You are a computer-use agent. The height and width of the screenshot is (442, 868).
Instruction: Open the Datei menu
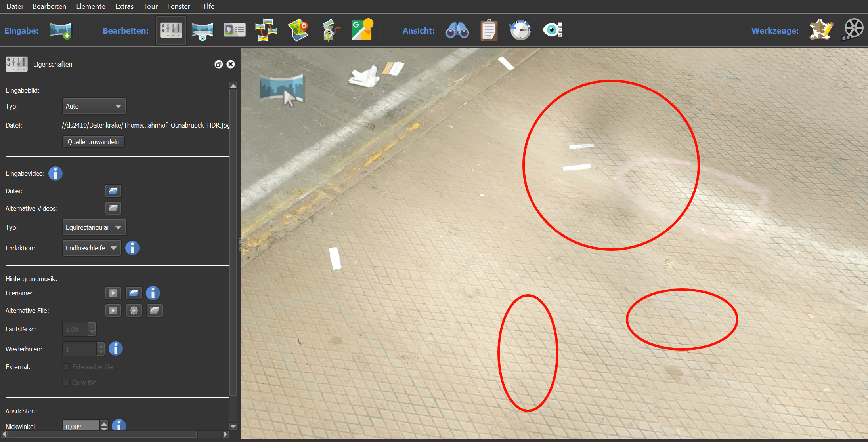[x=15, y=6]
